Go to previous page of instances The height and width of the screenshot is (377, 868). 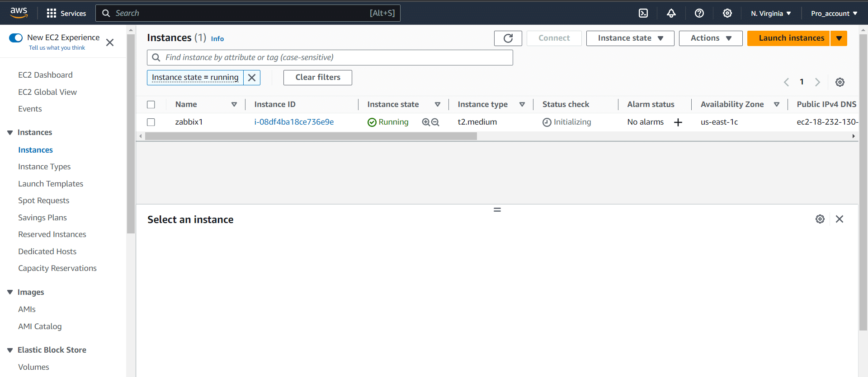pyautogui.click(x=786, y=82)
